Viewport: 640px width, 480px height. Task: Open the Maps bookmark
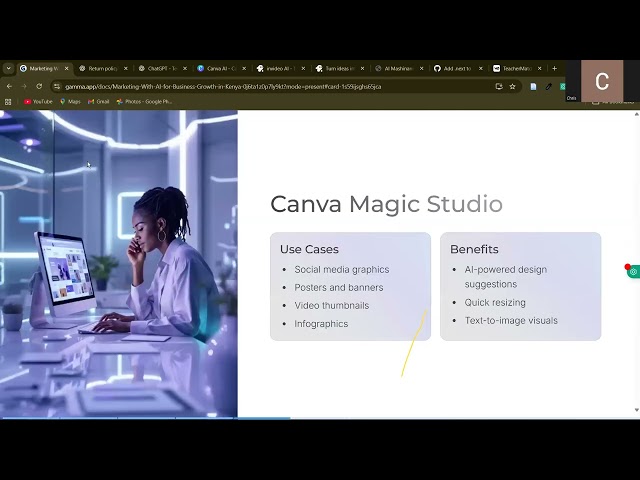point(70,102)
